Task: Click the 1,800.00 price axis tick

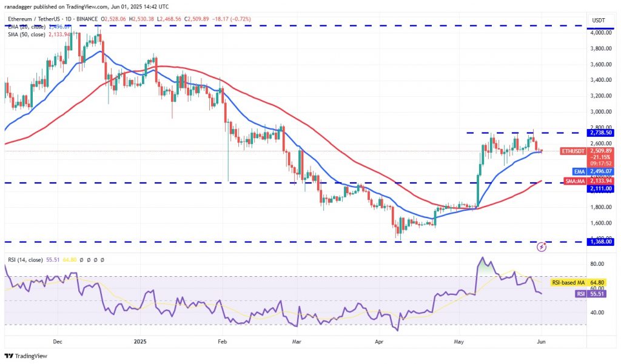Action: click(x=601, y=207)
